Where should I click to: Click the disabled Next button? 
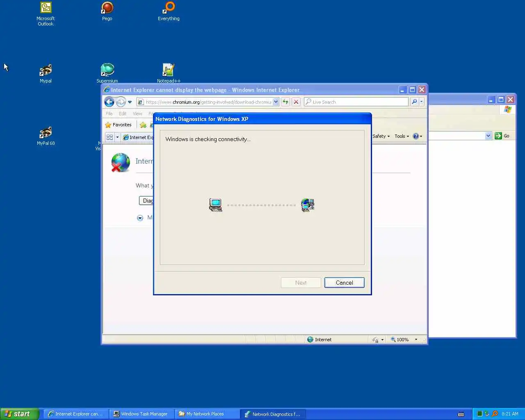coord(301,283)
